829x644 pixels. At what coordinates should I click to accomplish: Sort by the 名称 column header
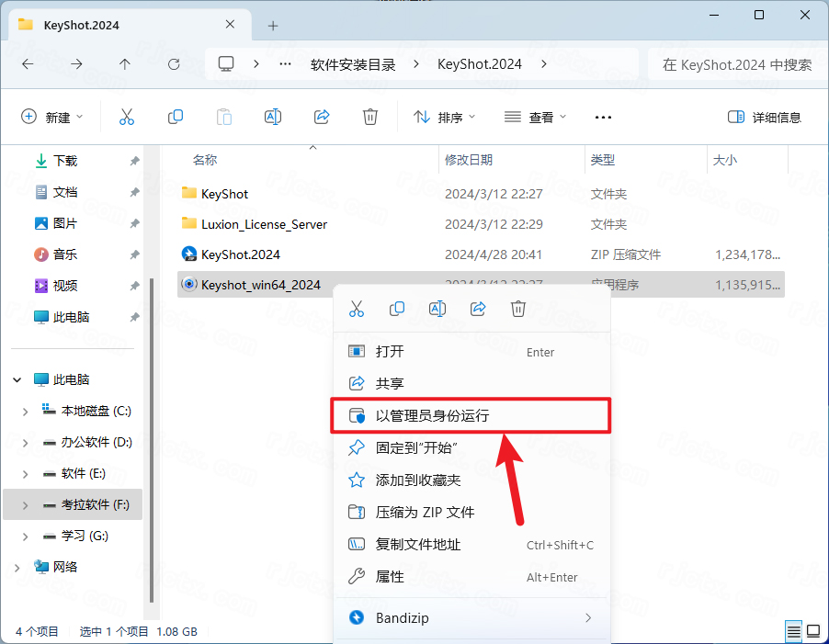tap(205, 160)
